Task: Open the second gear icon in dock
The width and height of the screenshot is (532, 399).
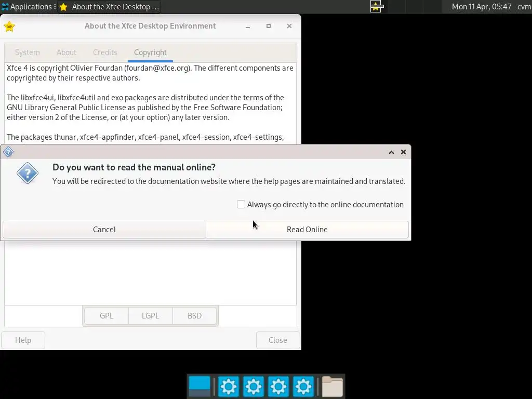Action: pos(254,387)
